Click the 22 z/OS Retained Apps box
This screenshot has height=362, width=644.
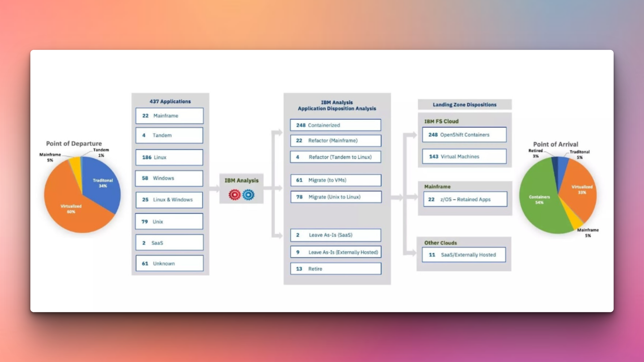point(465,199)
